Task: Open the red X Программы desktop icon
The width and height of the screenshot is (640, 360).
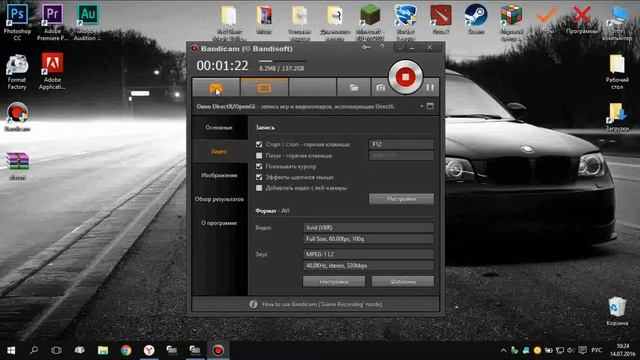Action: point(582,20)
